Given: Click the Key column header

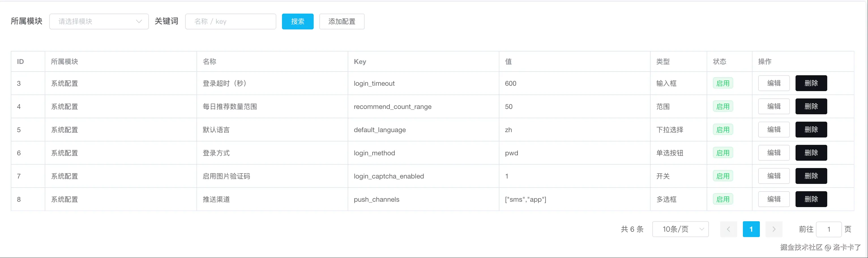Looking at the screenshot, I should (360, 62).
